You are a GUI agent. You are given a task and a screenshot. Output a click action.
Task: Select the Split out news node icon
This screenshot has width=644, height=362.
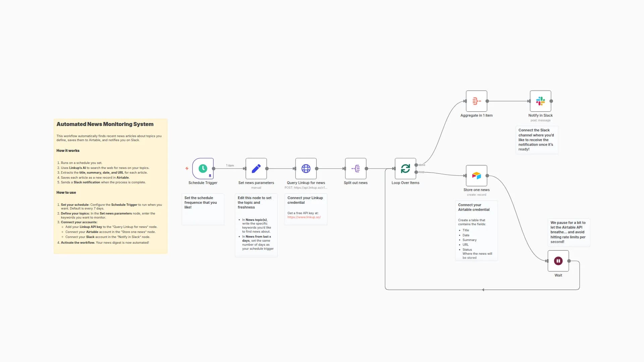[x=356, y=169]
